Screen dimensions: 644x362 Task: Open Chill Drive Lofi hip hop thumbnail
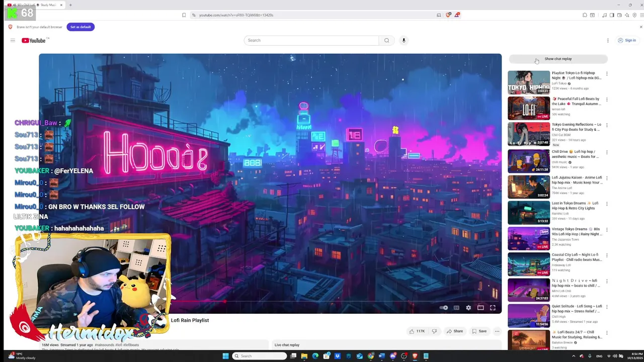coord(529,160)
